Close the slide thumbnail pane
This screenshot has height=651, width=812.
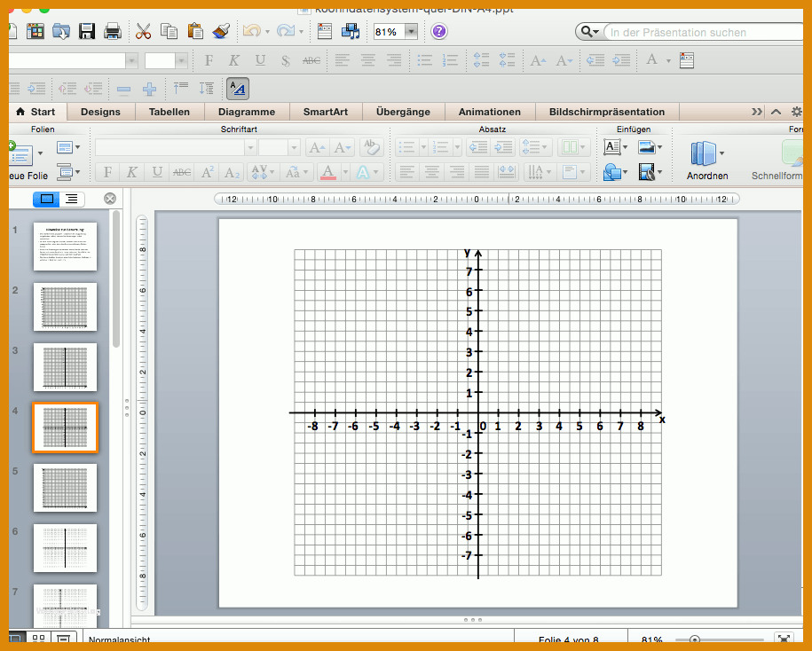pos(110,199)
